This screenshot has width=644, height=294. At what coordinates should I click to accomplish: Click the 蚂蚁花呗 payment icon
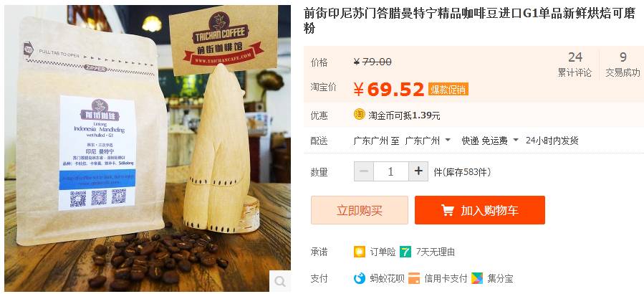pyautogui.click(x=360, y=278)
